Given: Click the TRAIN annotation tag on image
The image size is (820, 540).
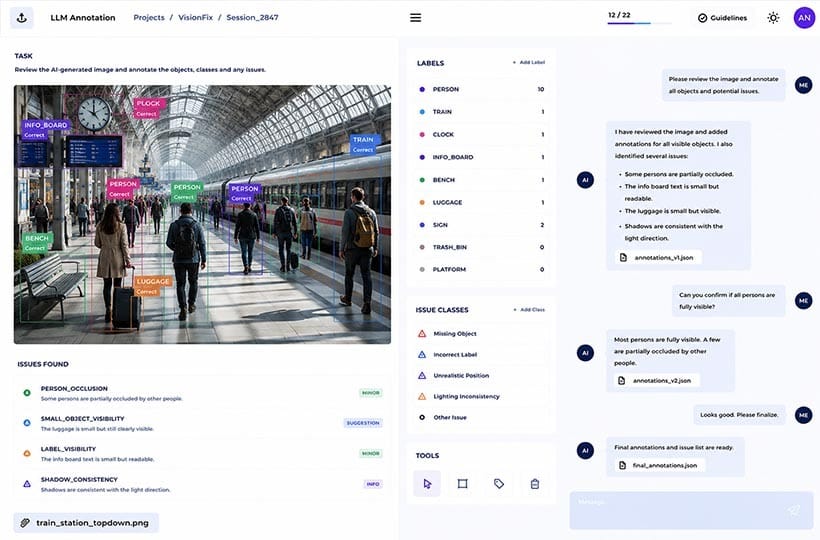Looking at the screenshot, I should [363, 144].
